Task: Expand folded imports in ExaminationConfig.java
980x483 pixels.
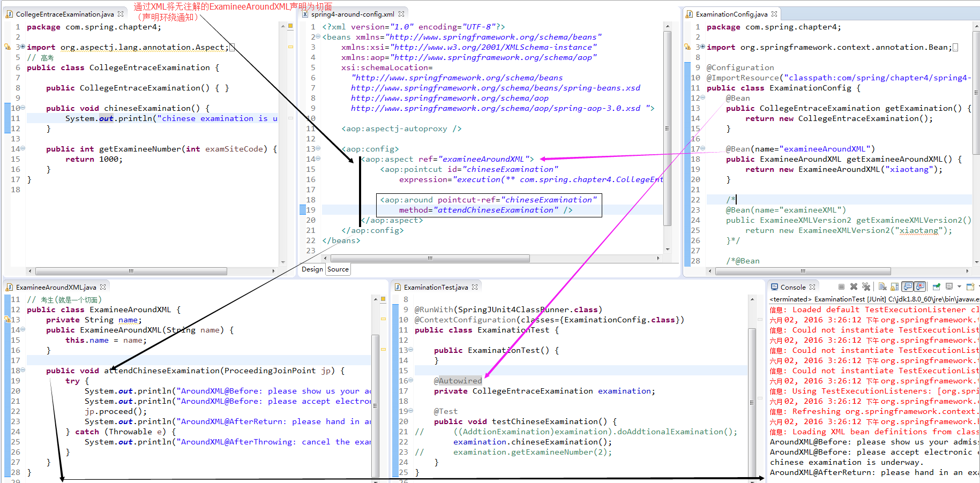Action: (x=703, y=47)
